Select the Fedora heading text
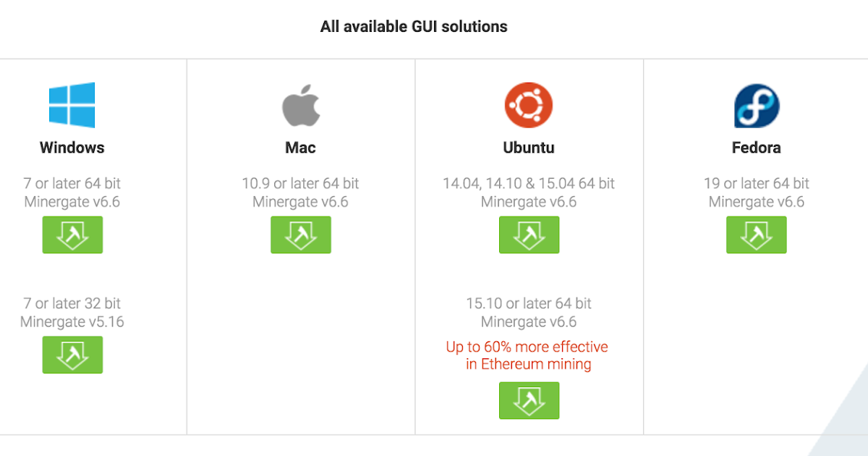The image size is (868, 456). [757, 148]
